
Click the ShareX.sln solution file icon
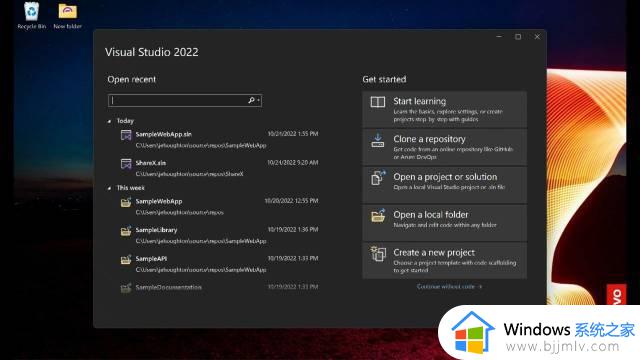(x=126, y=163)
